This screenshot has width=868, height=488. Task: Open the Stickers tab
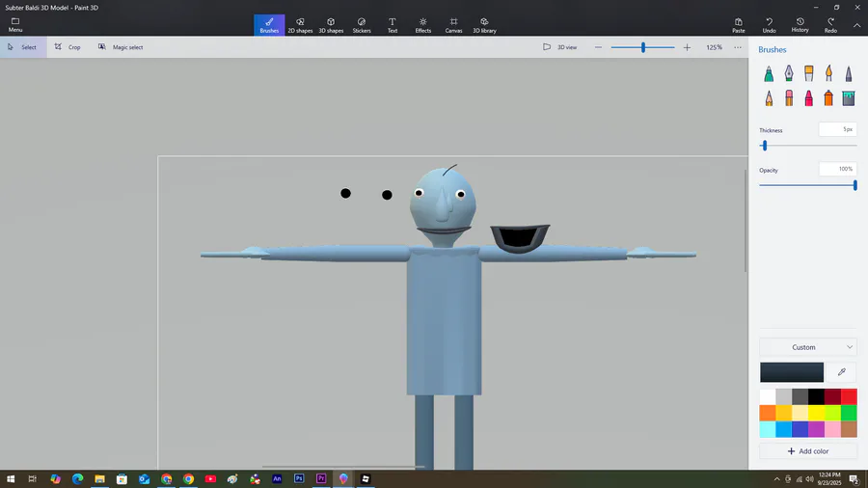(x=362, y=25)
